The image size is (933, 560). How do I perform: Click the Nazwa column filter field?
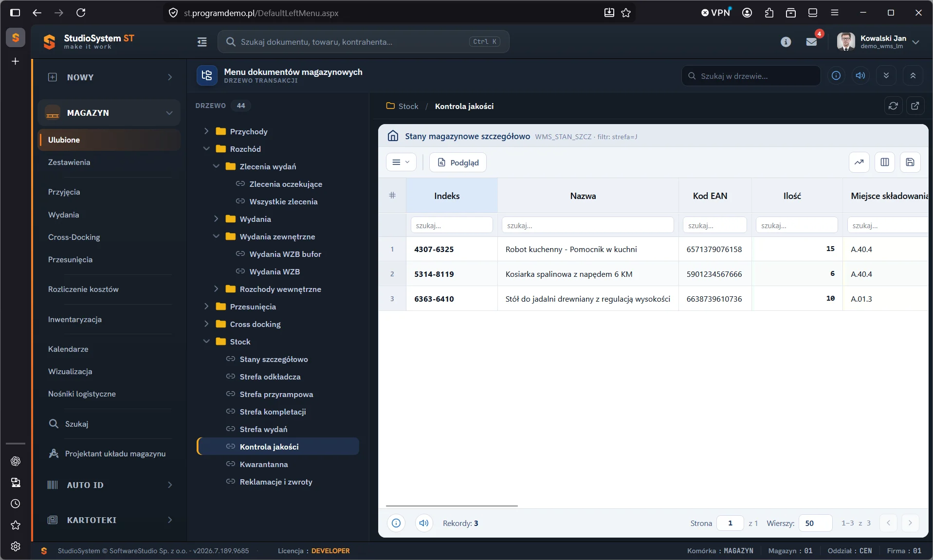pos(587,225)
